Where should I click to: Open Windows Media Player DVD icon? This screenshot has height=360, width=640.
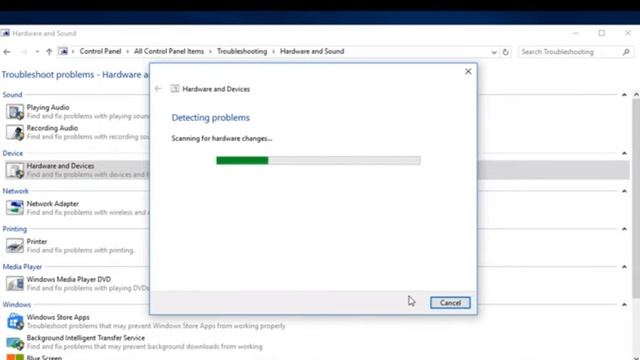click(15, 283)
